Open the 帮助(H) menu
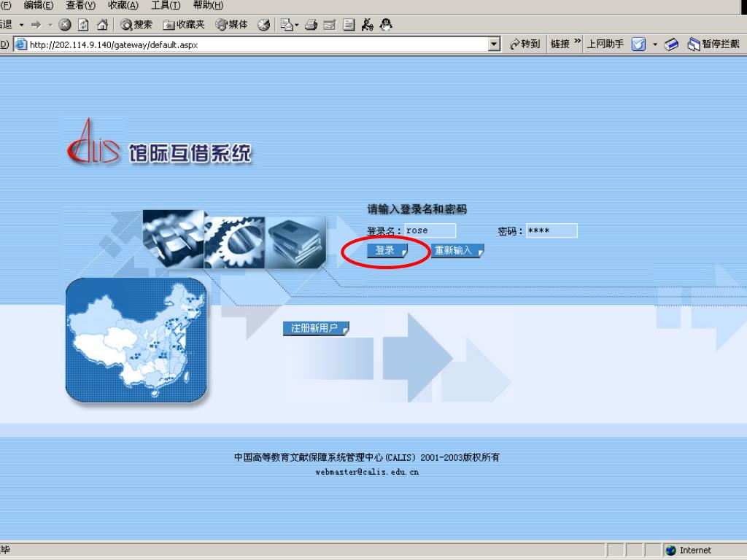The width and height of the screenshot is (747, 560). click(x=208, y=5)
